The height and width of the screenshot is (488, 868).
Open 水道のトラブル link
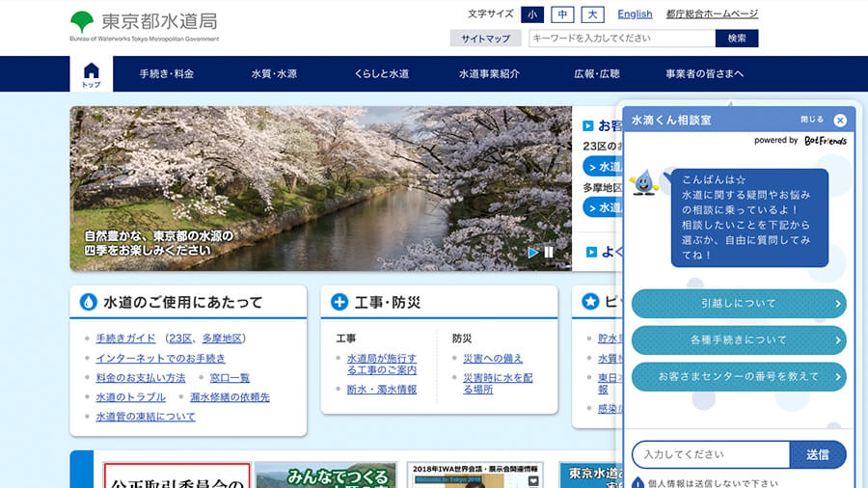point(130,396)
